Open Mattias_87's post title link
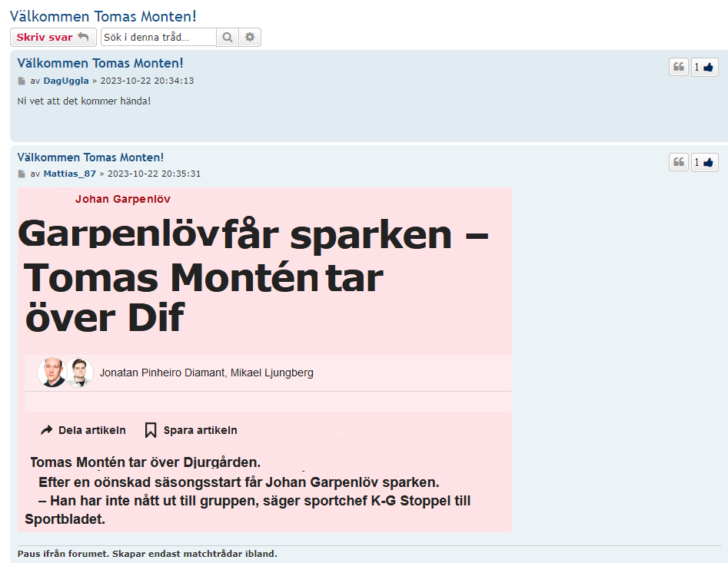Viewport: 728px width, 563px height. pos(91,157)
